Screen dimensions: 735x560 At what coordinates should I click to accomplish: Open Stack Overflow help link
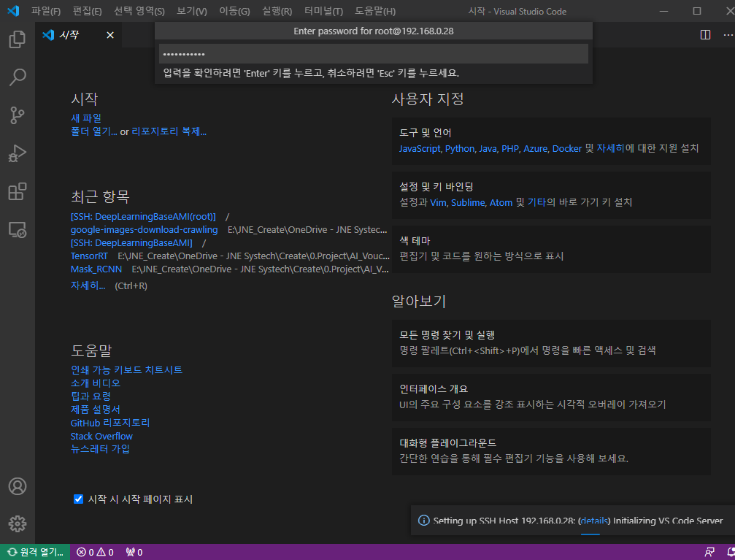(101, 436)
